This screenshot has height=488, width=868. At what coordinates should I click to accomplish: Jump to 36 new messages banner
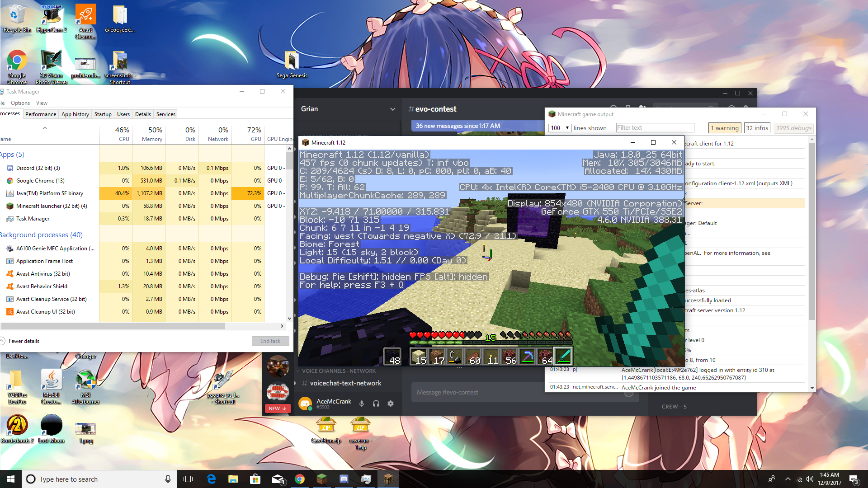458,126
